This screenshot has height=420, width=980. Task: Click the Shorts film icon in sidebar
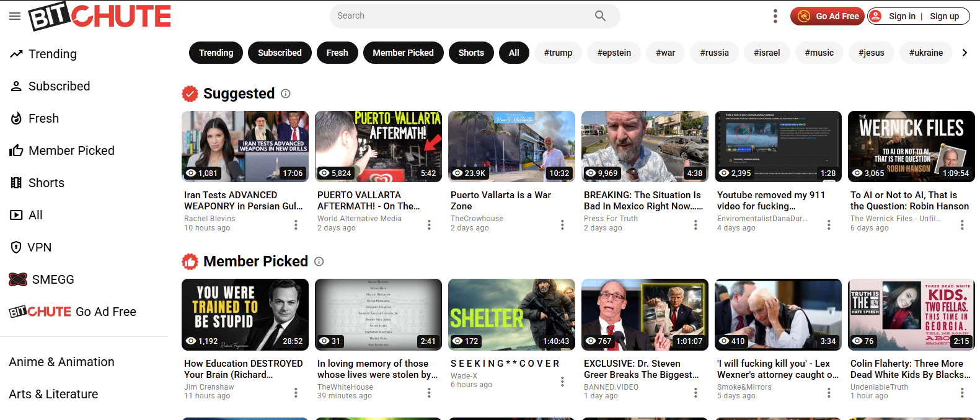(16, 183)
